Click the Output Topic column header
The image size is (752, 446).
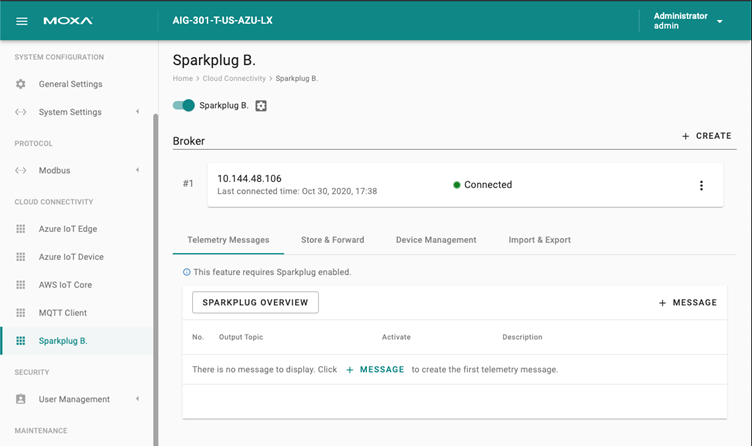click(241, 337)
